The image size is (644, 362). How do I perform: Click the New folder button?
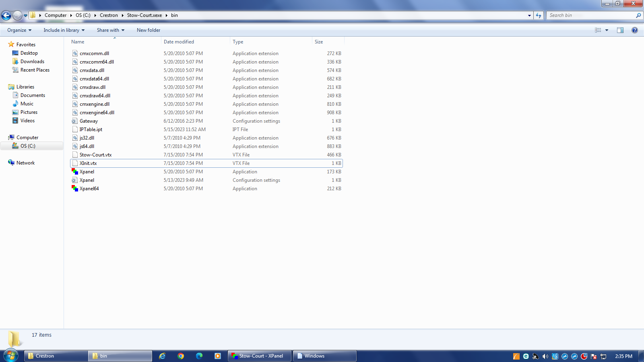pyautogui.click(x=149, y=30)
